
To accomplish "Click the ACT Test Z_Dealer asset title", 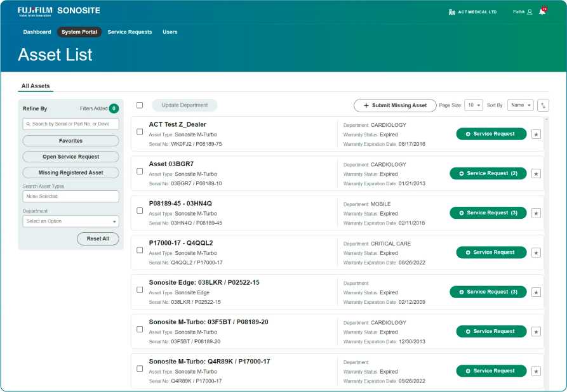I will click(x=178, y=125).
